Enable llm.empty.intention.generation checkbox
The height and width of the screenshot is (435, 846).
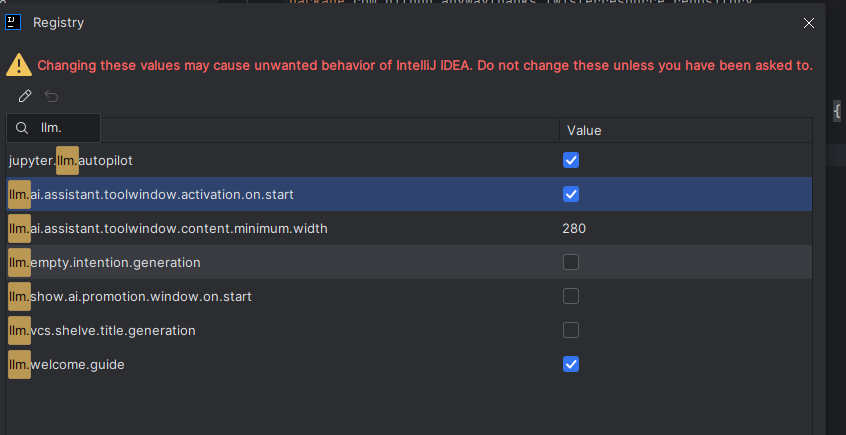571,262
